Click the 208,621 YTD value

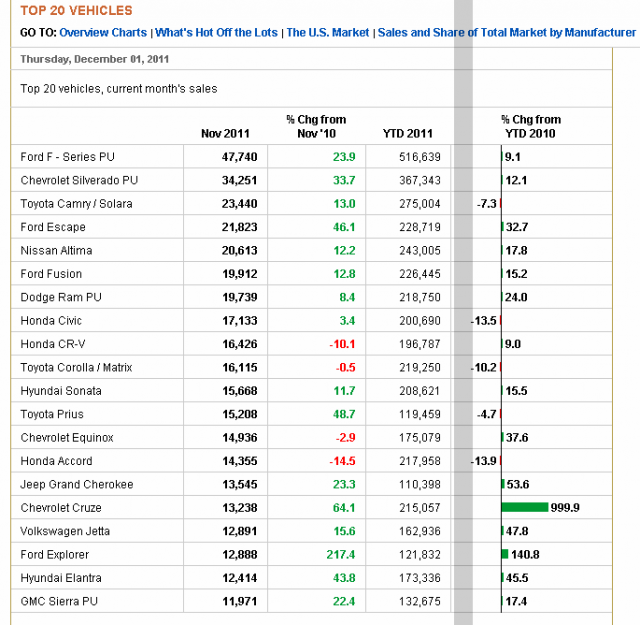click(x=420, y=391)
